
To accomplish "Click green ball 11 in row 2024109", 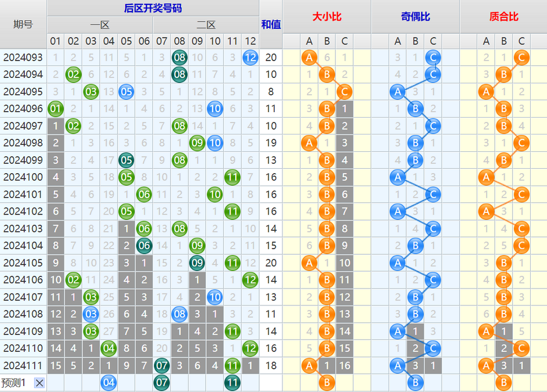I will tap(233, 331).
